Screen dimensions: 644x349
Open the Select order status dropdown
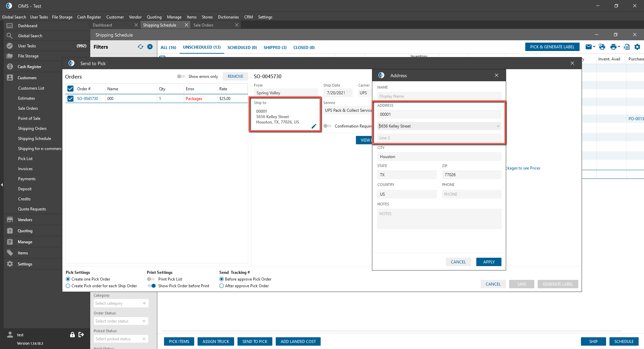(121, 321)
